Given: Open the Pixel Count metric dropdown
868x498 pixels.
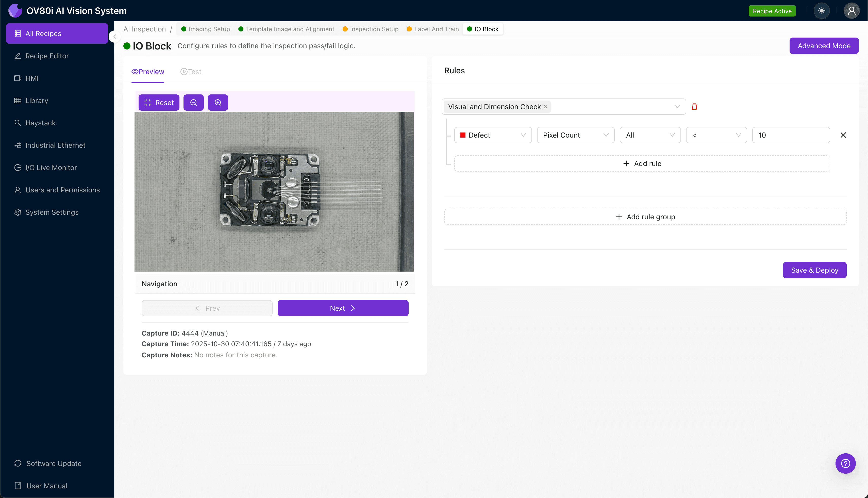Looking at the screenshot, I should point(575,135).
